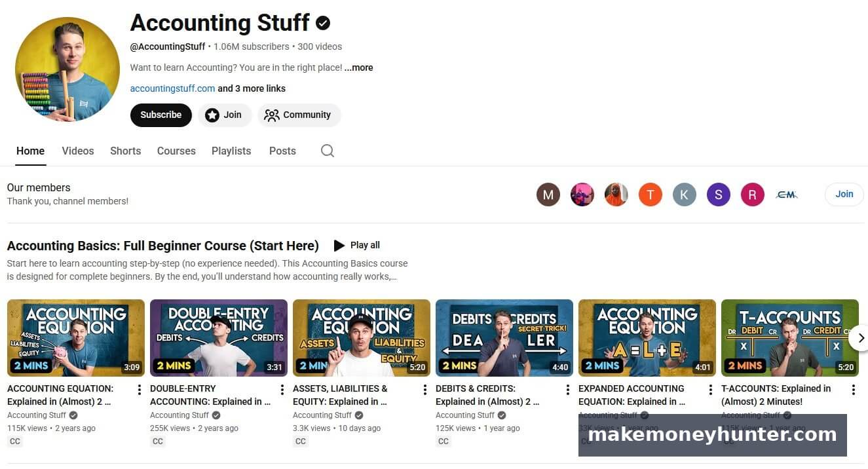Open member avatar with letter R
Viewport: 868px width, 469px height.
coord(753,195)
